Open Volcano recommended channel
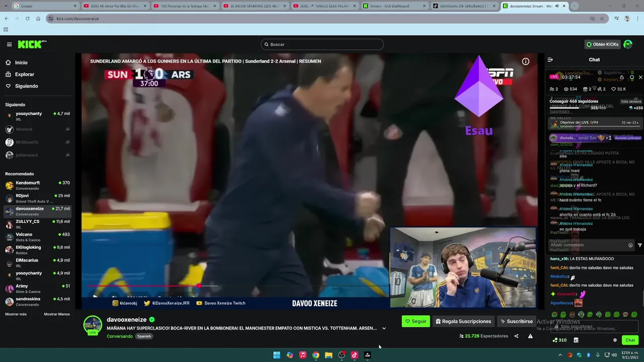The height and width of the screenshot is (362, 644). click(x=38, y=237)
